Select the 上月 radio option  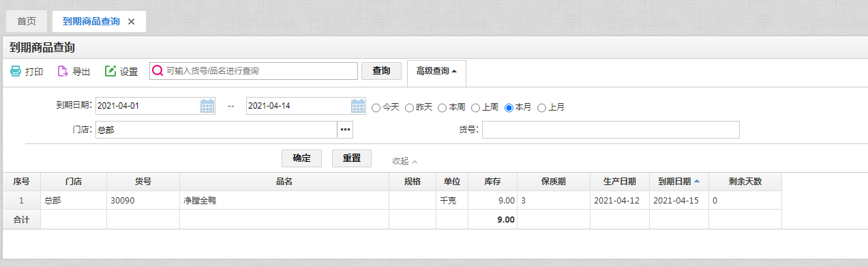(542, 107)
